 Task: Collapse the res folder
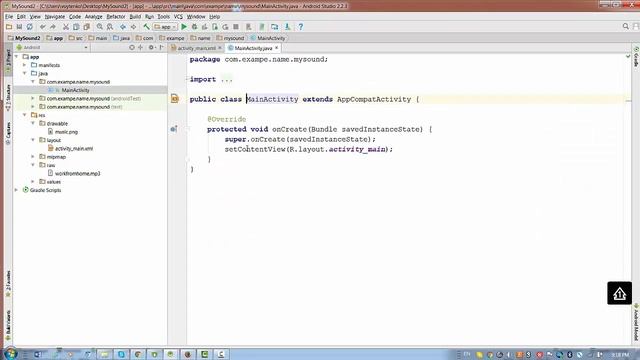coord(24,115)
